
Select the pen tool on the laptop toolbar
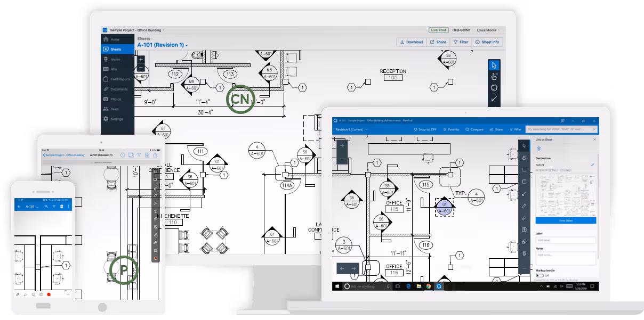pos(524,206)
